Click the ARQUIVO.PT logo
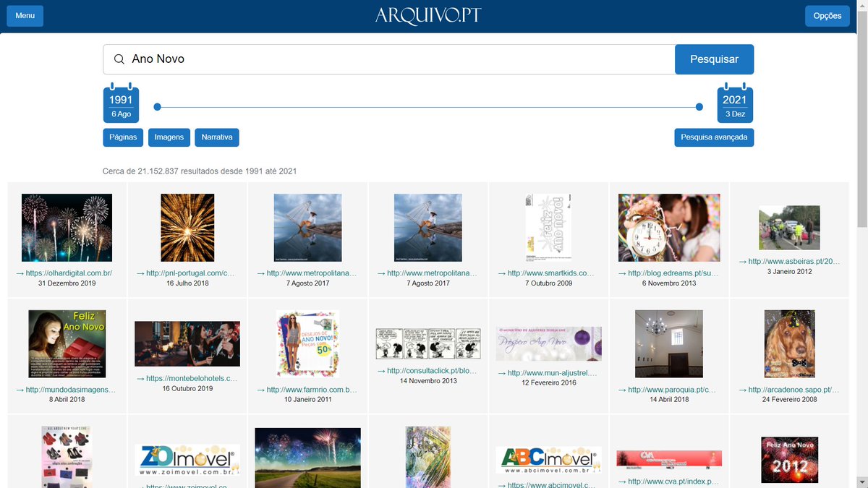Viewport: 868px width, 488px height. [x=428, y=16]
